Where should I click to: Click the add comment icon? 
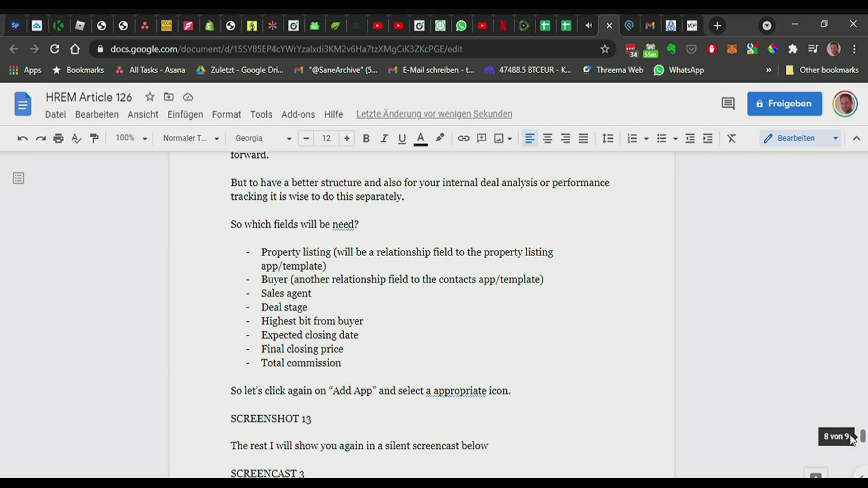(x=481, y=138)
